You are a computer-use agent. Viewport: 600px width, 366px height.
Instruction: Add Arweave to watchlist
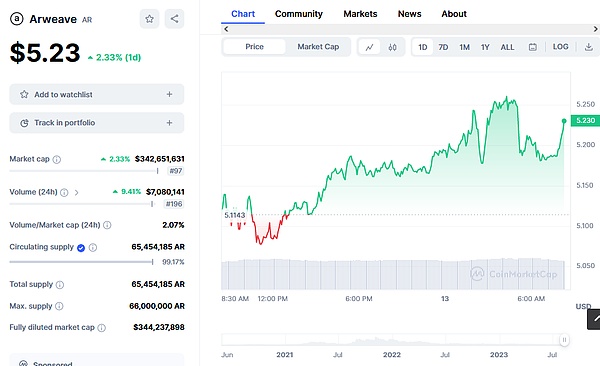[x=96, y=94]
